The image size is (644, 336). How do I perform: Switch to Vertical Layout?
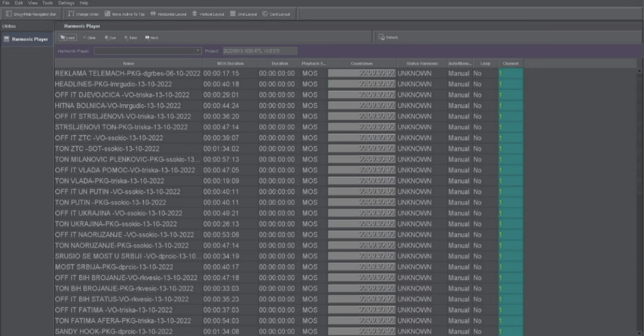[208, 14]
